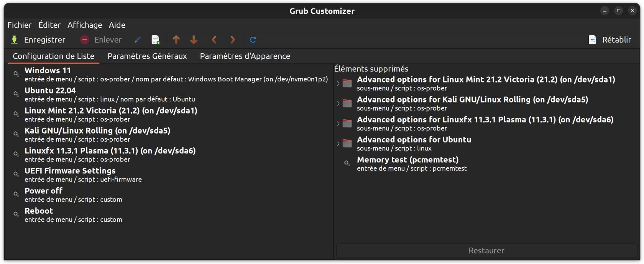Maximize the Grub Customizer window
The width and height of the screenshot is (644, 264).
618,11
